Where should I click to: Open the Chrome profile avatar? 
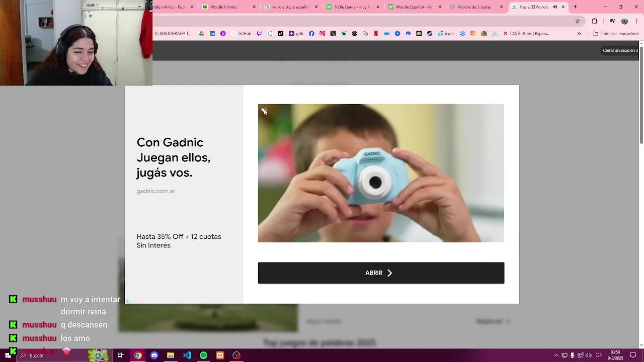click(624, 21)
